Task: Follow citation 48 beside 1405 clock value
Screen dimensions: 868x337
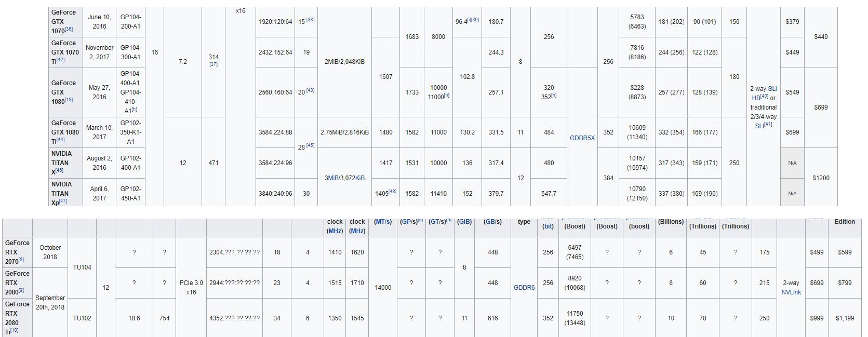Action: coord(392,192)
